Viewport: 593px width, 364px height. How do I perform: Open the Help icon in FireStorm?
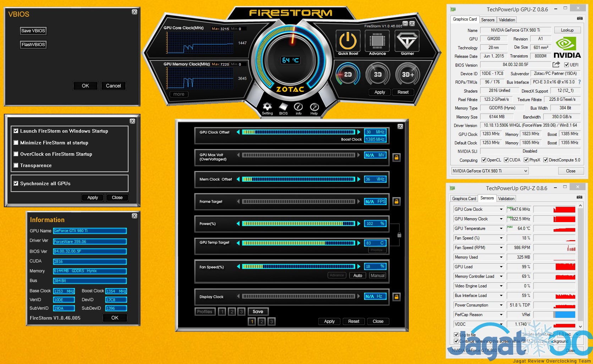pos(314,107)
